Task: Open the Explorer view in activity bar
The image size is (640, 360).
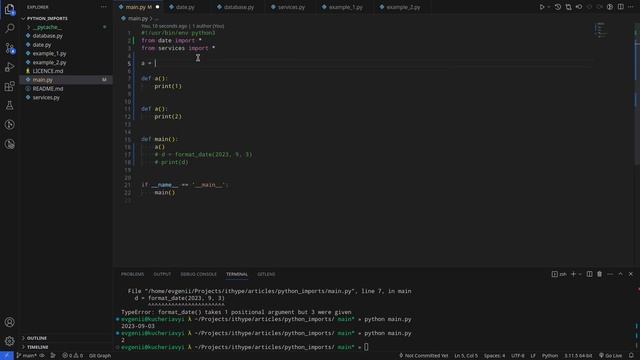Action: [10, 9]
